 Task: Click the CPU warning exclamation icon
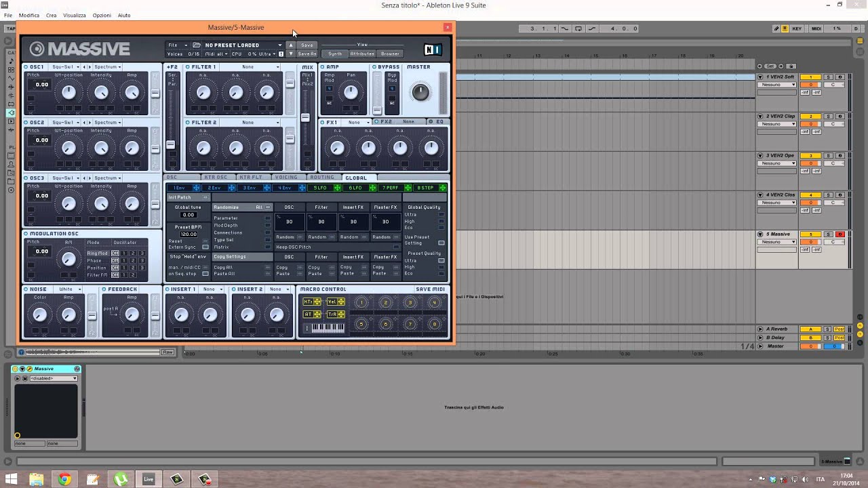coord(281,54)
